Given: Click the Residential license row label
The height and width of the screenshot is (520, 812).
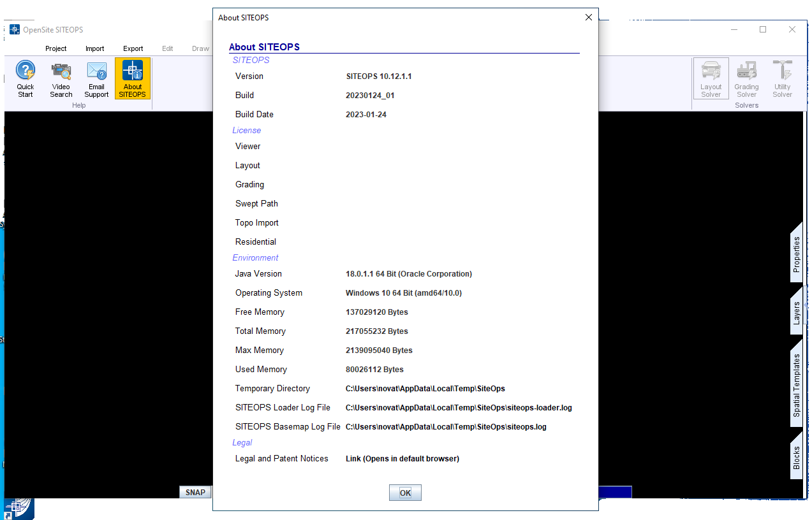Looking at the screenshot, I should pos(255,242).
